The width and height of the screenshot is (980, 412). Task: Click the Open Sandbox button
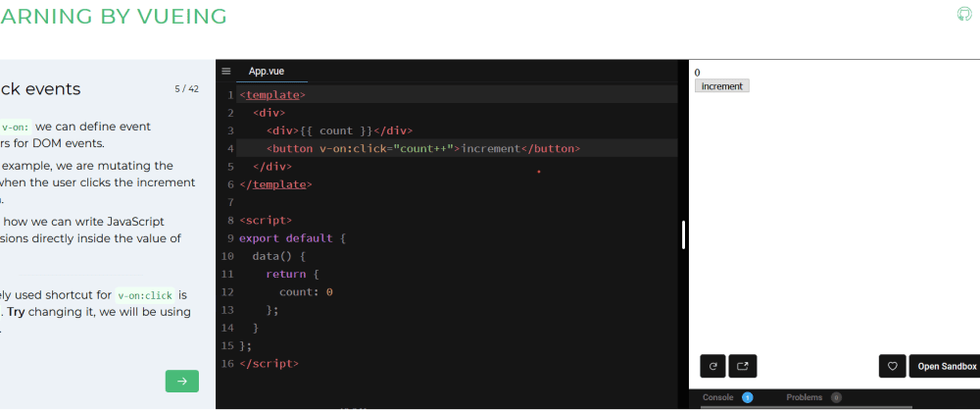(x=947, y=366)
